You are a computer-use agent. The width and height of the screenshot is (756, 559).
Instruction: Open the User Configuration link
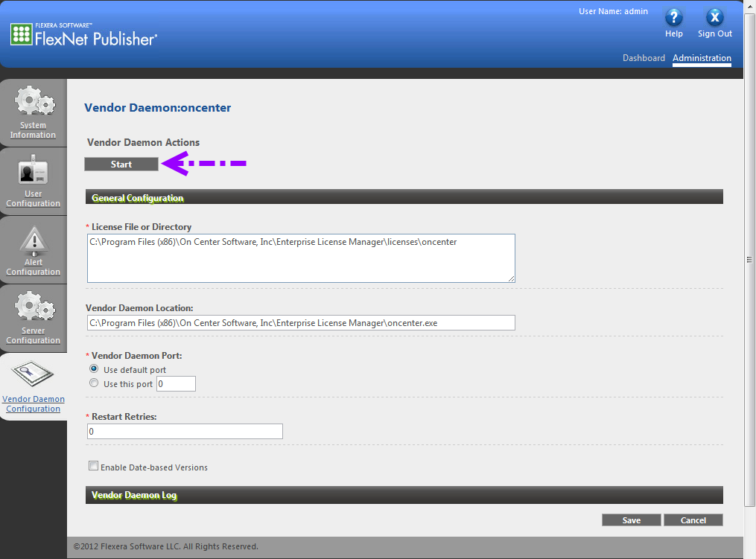coord(33,199)
